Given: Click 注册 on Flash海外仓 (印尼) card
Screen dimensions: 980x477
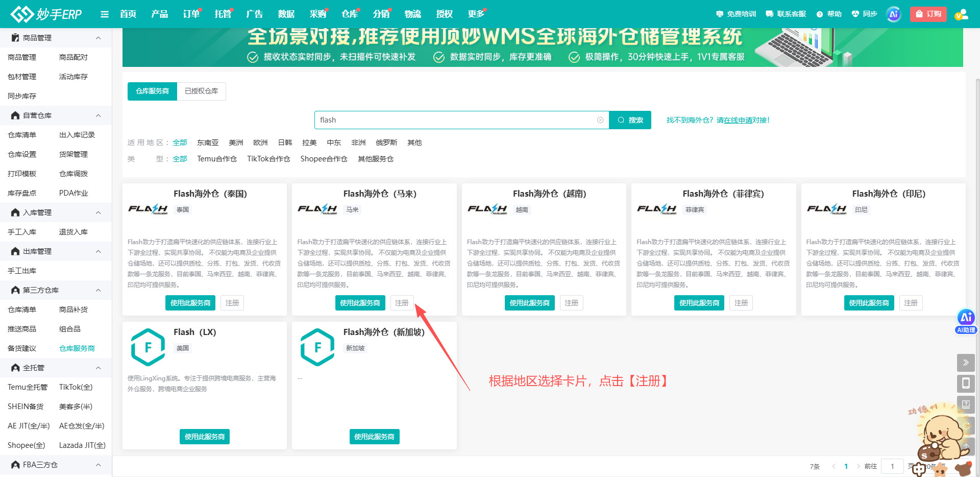Looking at the screenshot, I should (x=911, y=303).
